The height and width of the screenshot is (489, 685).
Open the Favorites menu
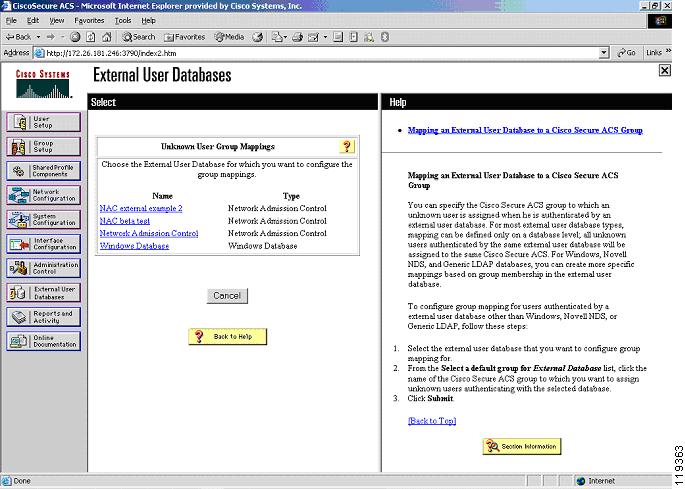point(89,21)
